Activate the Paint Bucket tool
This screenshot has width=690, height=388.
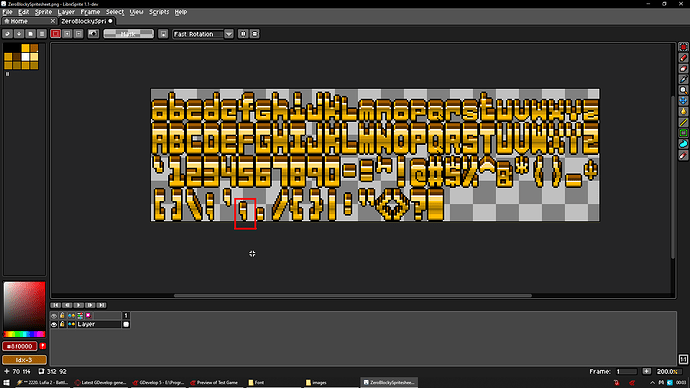pos(683,112)
